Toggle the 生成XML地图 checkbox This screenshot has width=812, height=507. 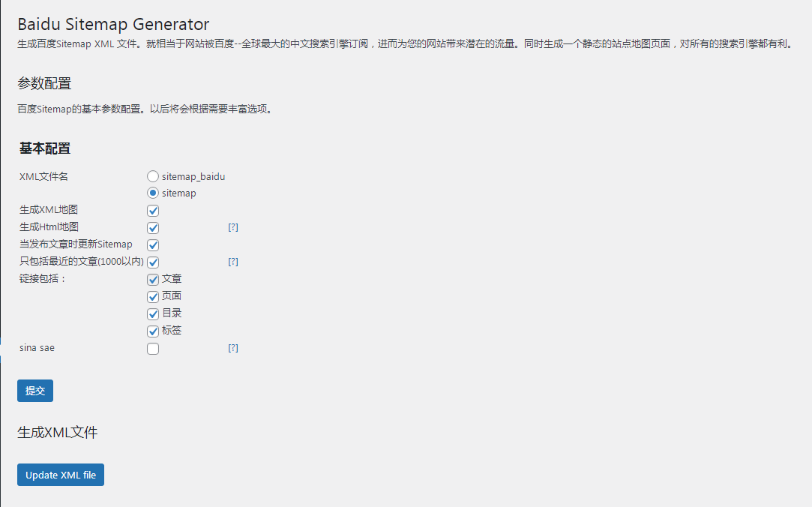153,210
